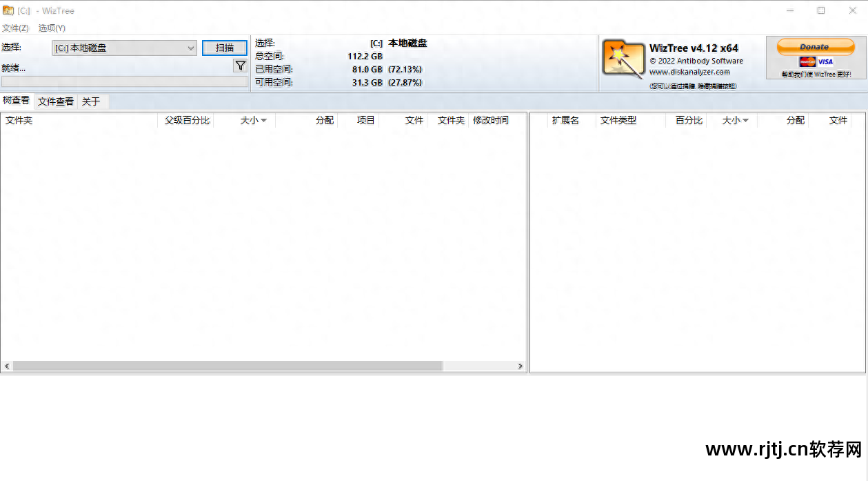
Task: Click the 可用空间 31.3 GB value
Action: [367, 82]
